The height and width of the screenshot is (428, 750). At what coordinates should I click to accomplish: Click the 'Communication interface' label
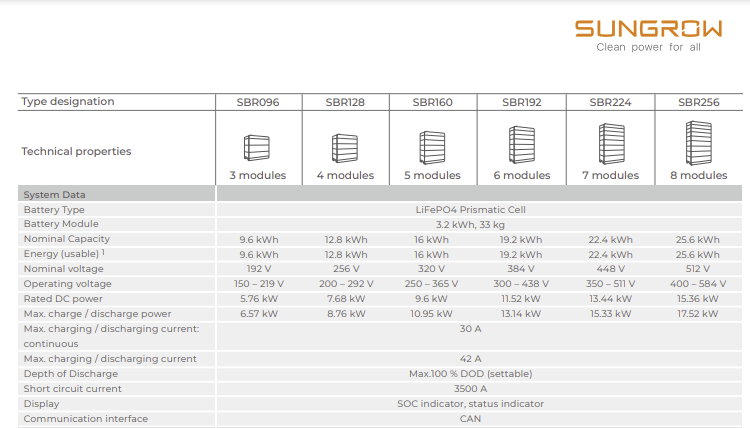(x=86, y=418)
